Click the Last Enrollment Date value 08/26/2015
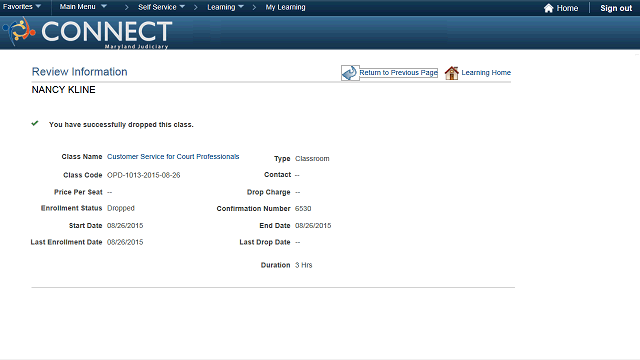Viewport: 640px width, 360px height. (x=125, y=242)
